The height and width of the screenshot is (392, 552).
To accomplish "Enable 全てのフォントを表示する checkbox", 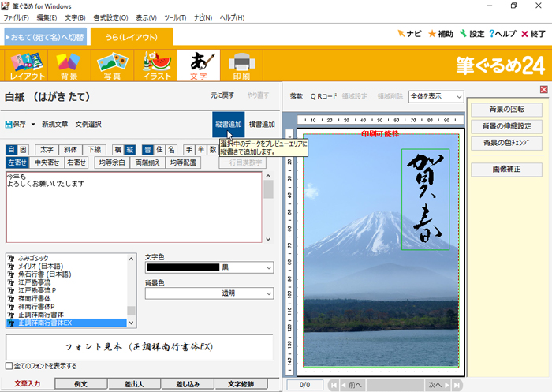I will point(9,366).
